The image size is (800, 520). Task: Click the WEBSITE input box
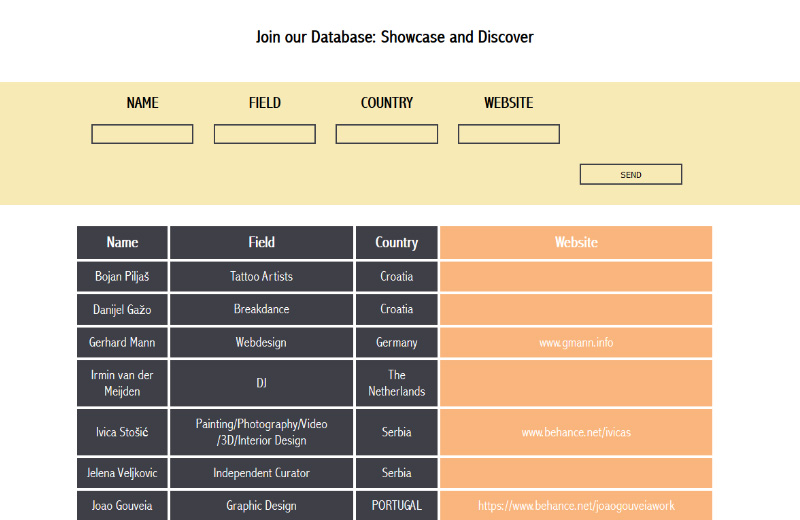(x=509, y=134)
